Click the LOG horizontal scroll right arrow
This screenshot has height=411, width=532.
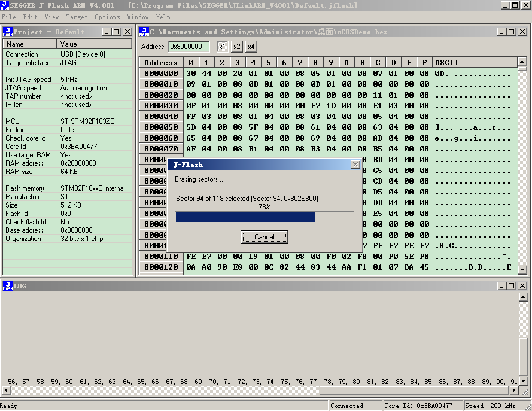point(514,390)
